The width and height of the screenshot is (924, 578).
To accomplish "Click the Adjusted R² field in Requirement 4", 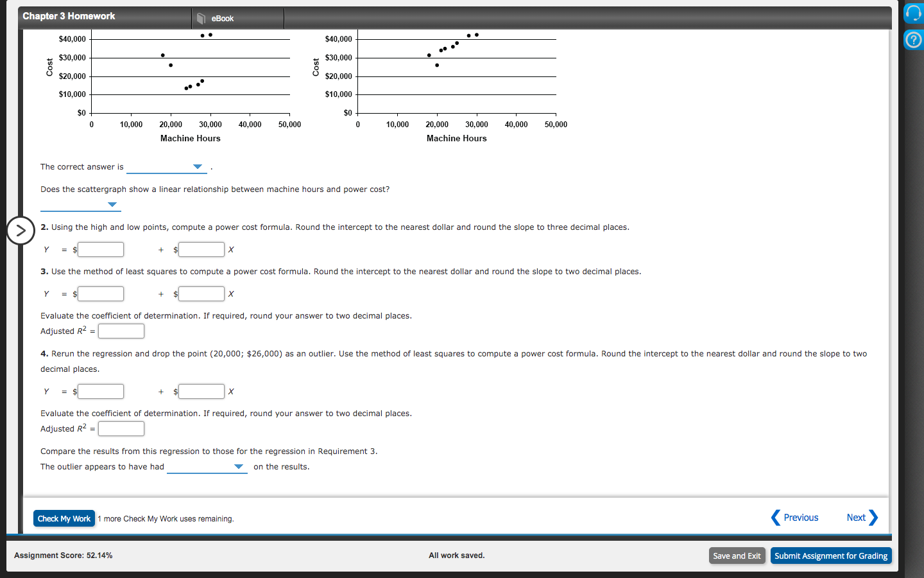I will (x=121, y=428).
